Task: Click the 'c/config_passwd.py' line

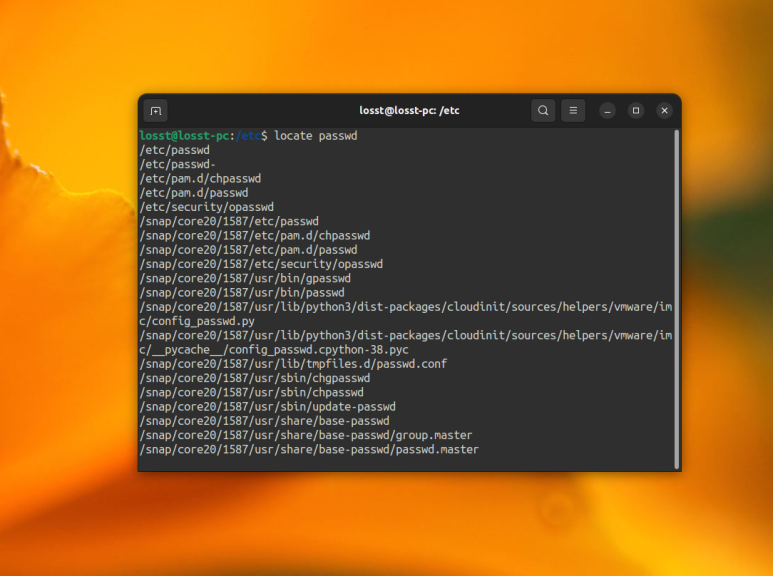Action: [197, 321]
